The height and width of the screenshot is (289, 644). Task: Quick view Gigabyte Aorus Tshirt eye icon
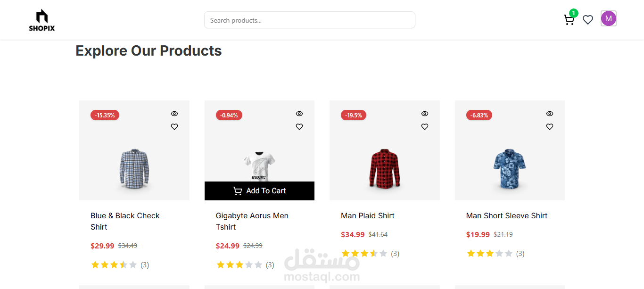[299, 114]
